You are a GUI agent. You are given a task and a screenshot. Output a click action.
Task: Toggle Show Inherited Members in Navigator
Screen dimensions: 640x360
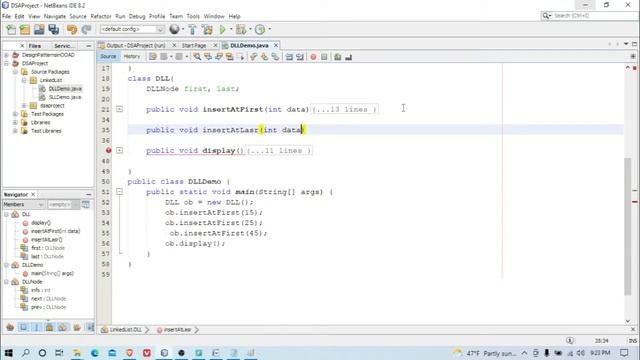pos(10,327)
